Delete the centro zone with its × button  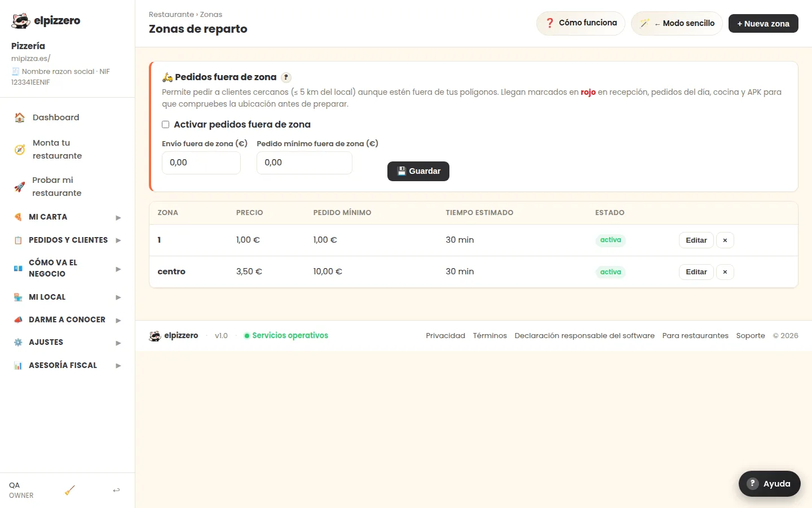tap(725, 272)
